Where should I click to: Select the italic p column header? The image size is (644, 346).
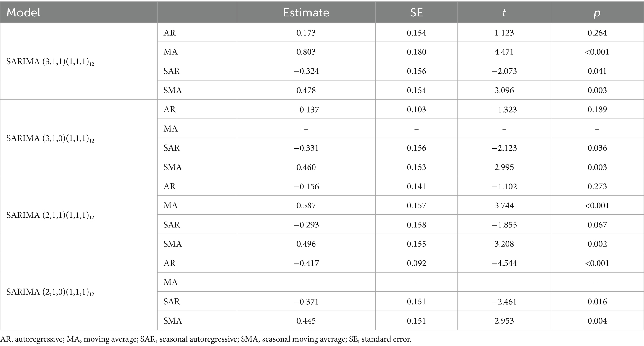(597, 12)
